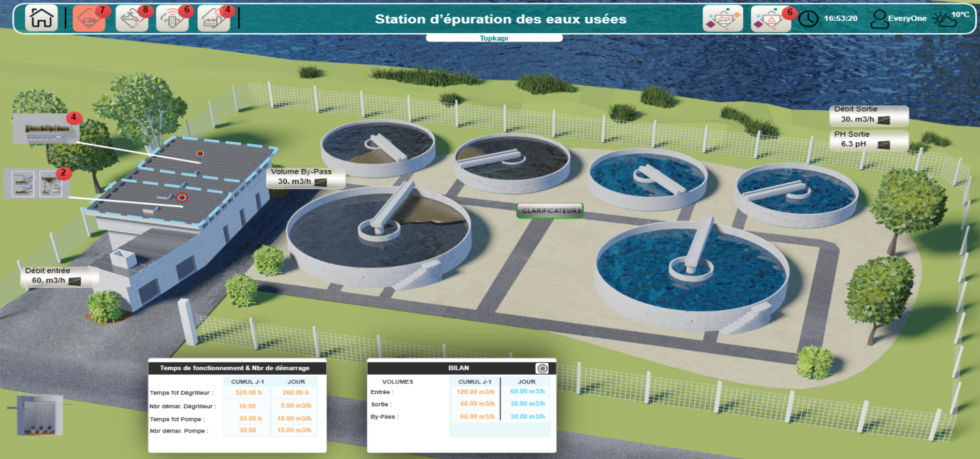Click the Station d'épuration des eaux usées title
980x459 pixels.
tap(501, 19)
